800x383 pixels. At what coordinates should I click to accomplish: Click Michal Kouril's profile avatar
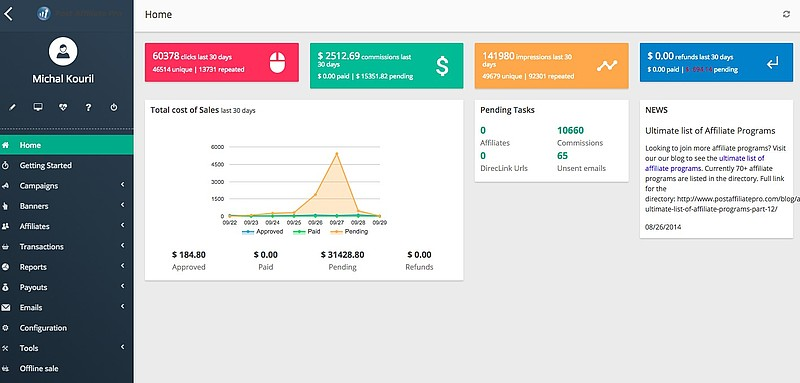[x=63, y=51]
